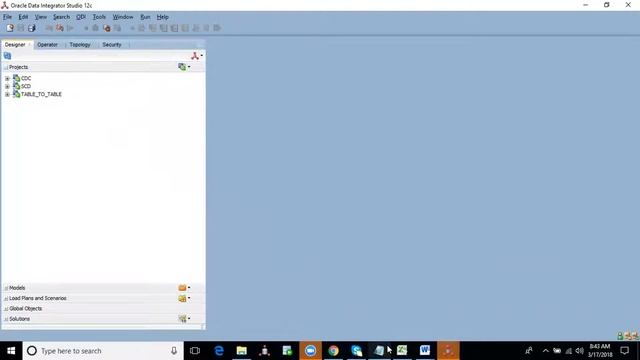Image resolution: width=640 pixels, height=360 pixels.
Task: Open the Edit menu
Action: click(23, 17)
